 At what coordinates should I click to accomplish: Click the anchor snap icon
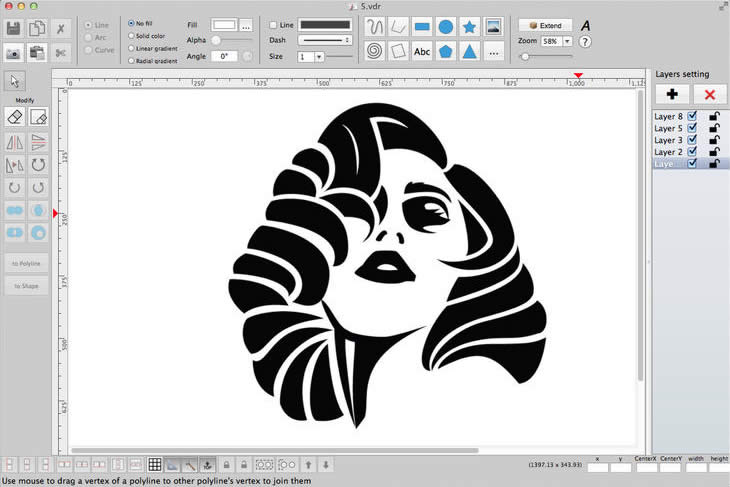[207, 464]
